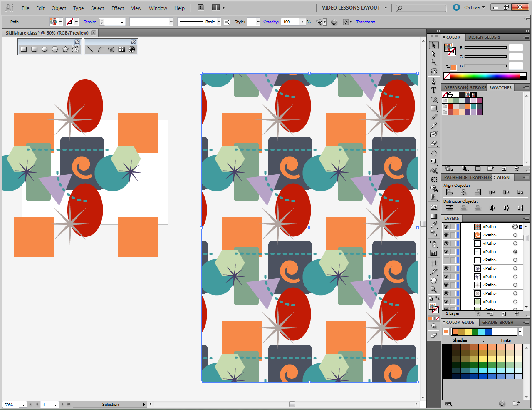The height and width of the screenshot is (410, 532).
Task: Open the File menu
Action: tap(25, 8)
